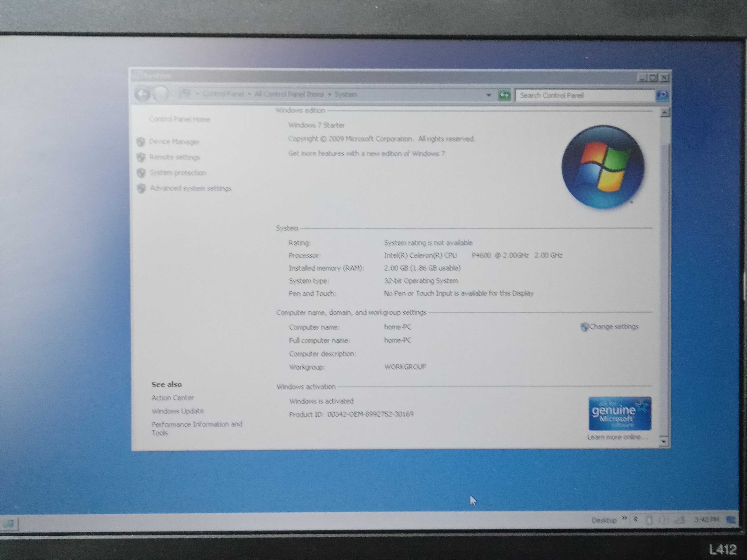This screenshot has height=560, width=747.
Task: Open the address bar history dropdown arrow
Action: coord(488,95)
